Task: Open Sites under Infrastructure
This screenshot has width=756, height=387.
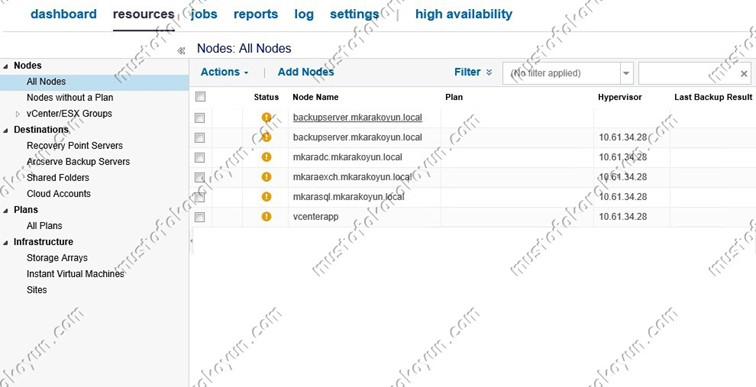Action: click(37, 290)
